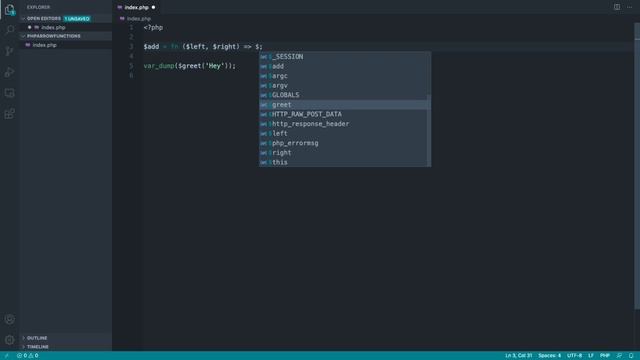Choose $php_errormsg from the suggestion list
The width and height of the screenshot is (640, 360).
coord(344,143)
